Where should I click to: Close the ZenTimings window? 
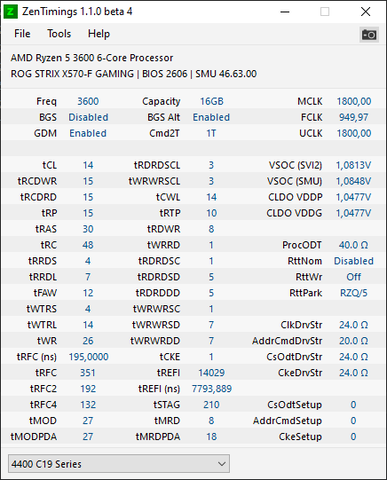366,12
